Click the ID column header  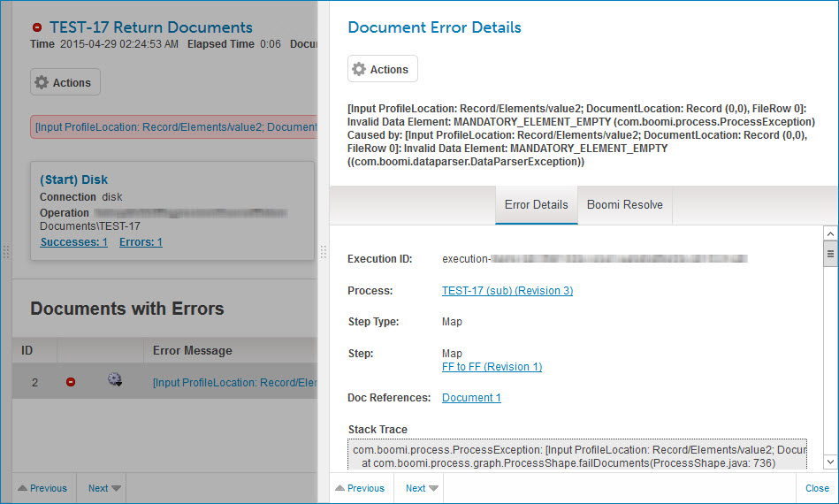click(x=34, y=350)
